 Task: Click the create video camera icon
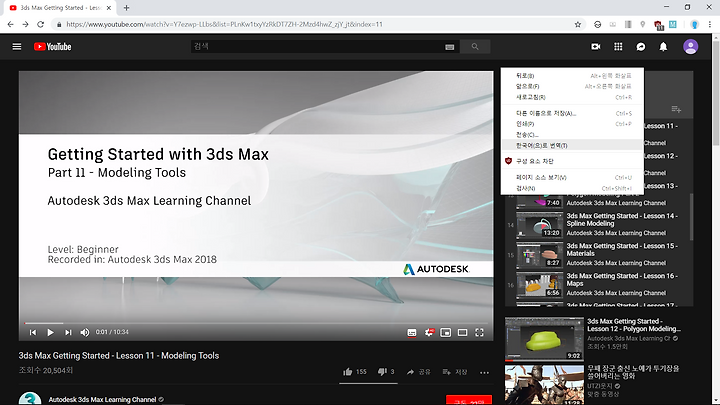tap(596, 46)
